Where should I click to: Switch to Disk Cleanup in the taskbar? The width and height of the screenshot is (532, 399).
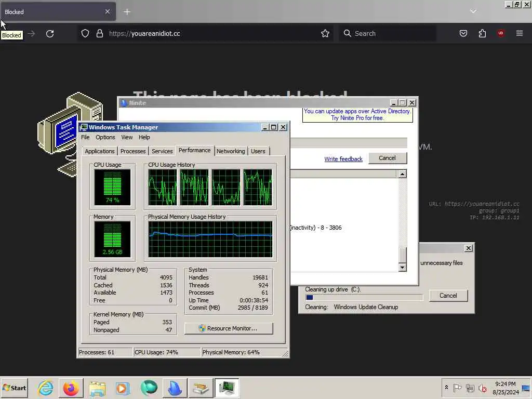pos(201,388)
